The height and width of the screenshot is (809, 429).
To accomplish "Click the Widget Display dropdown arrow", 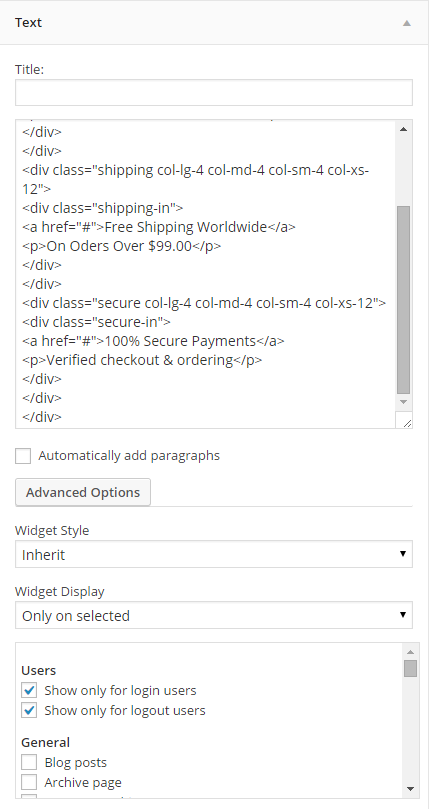I will [x=403, y=615].
